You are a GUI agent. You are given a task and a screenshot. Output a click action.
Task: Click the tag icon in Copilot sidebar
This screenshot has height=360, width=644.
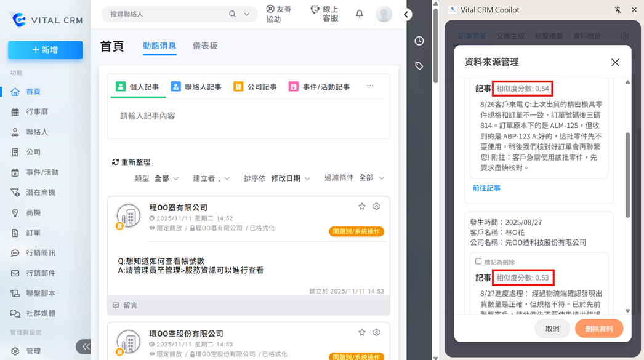point(419,66)
